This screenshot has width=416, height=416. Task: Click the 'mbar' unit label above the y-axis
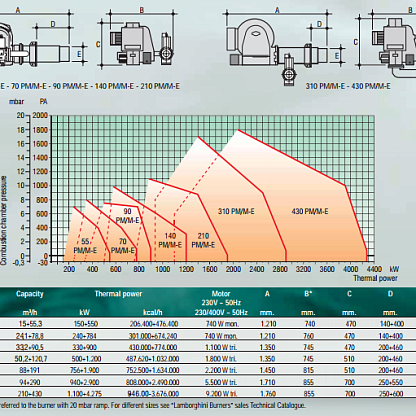click(x=16, y=101)
